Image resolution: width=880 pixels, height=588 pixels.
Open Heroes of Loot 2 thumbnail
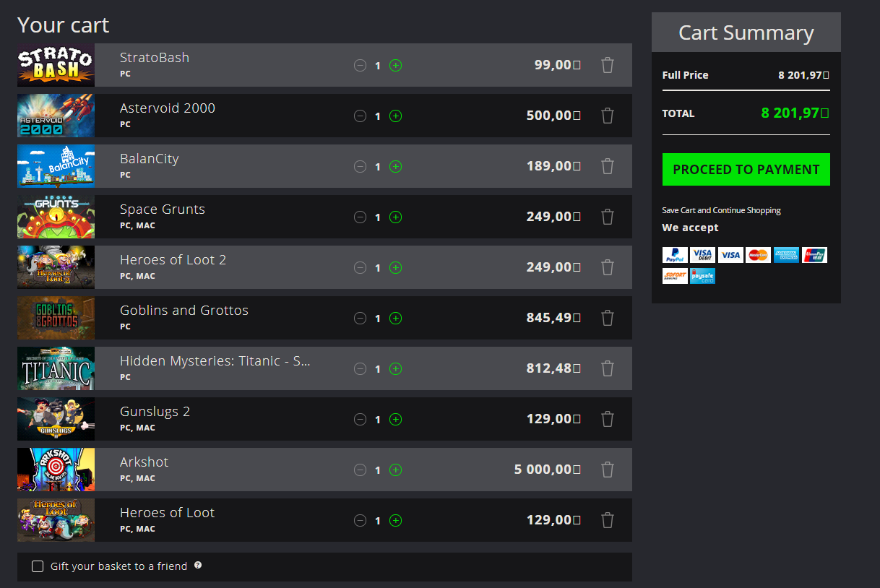pyautogui.click(x=56, y=267)
